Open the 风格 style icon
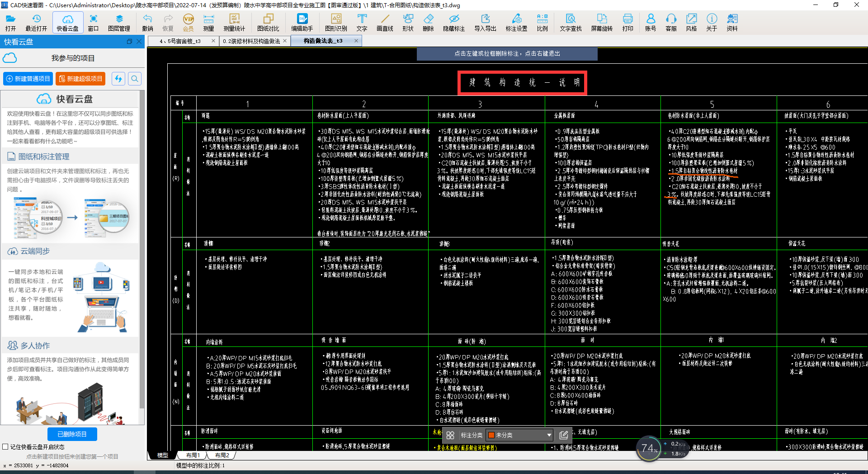The height and width of the screenshot is (474, 868). 691,22
